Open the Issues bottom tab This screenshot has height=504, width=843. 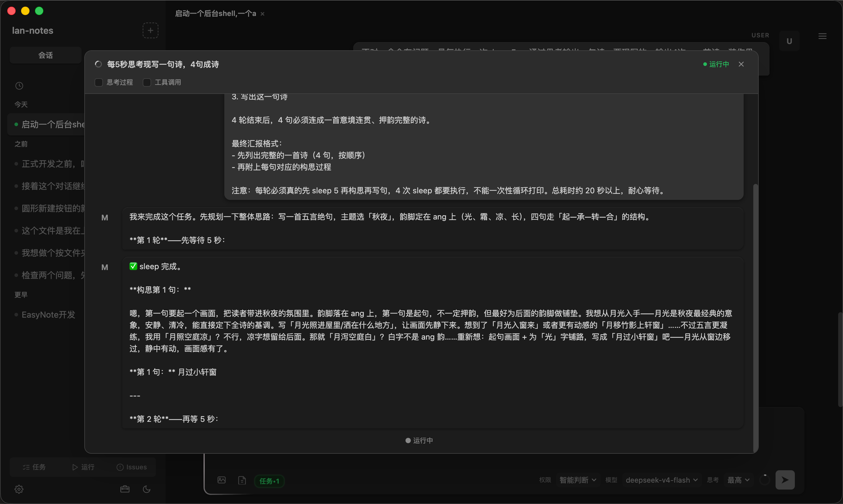click(x=132, y=467)
